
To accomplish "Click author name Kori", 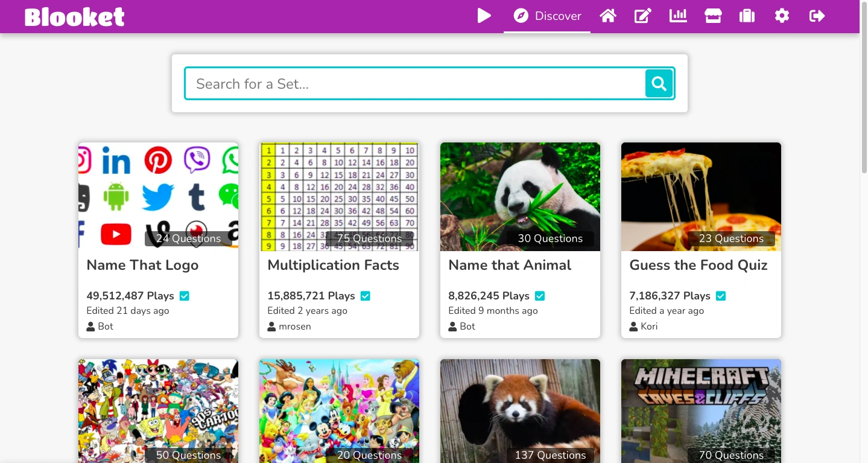I will [x=649, y=327].
